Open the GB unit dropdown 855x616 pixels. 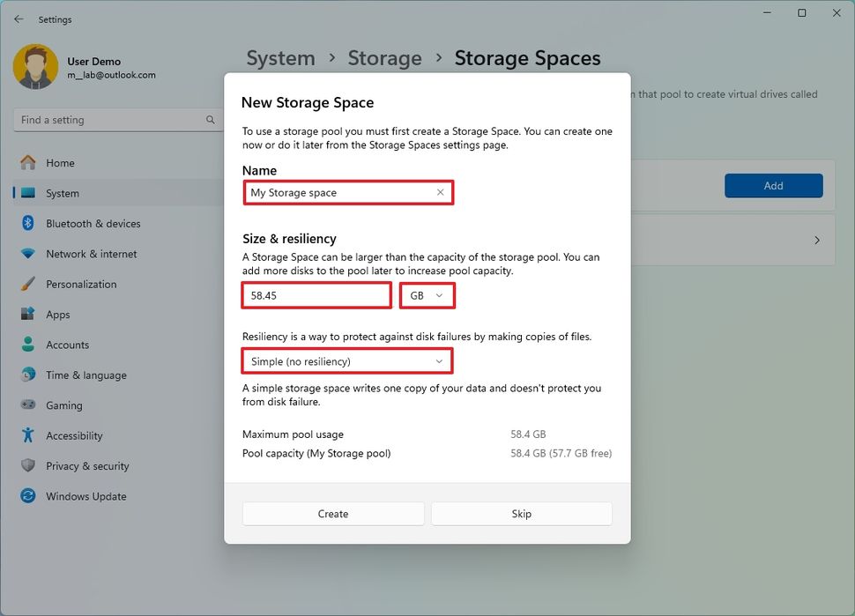tap(427, 295)
